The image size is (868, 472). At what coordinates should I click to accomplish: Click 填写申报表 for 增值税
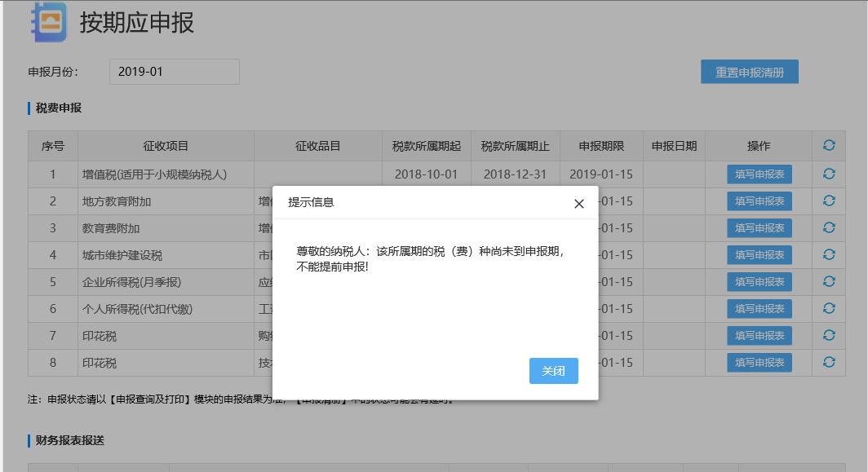[x=759, y=174]
